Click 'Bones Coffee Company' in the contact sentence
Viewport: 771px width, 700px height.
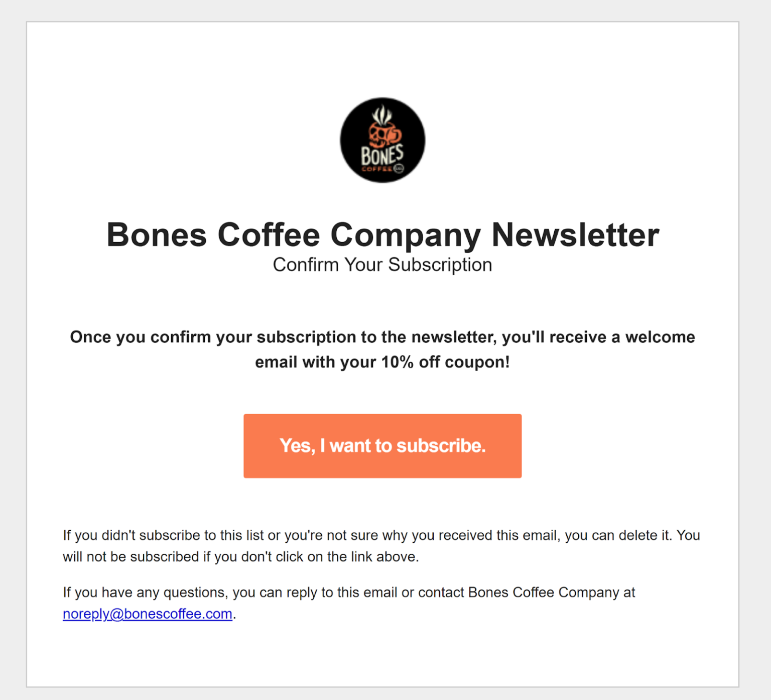[x=544, y=593]
